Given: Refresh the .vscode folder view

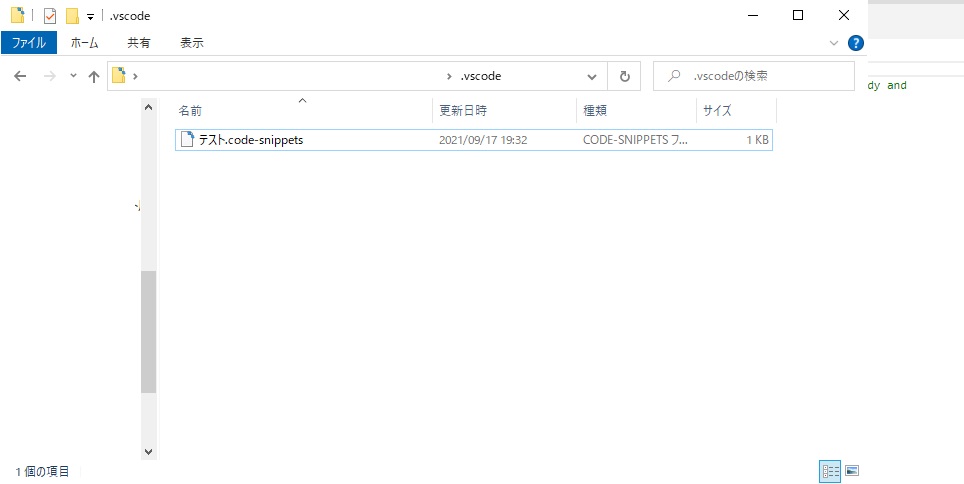Looking at the screenshot, I should (x=625, y=76).
